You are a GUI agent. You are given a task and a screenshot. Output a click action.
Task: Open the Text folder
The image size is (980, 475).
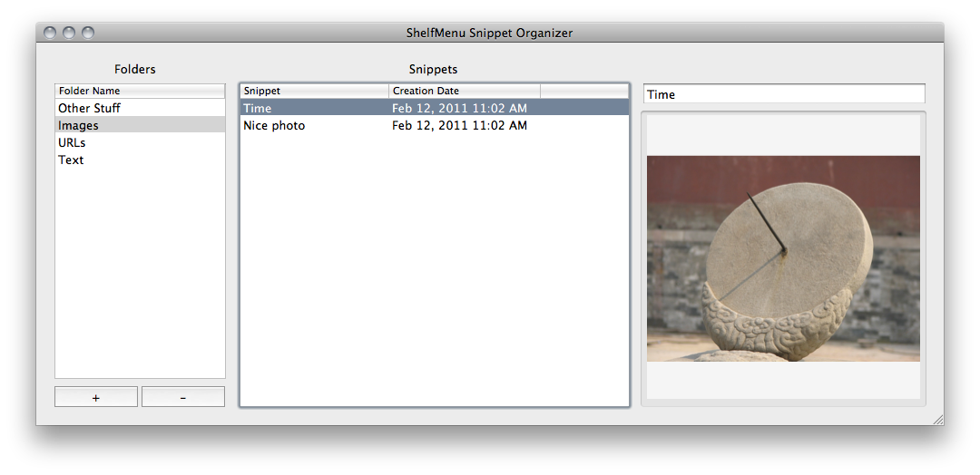click(x=71, y=160)
